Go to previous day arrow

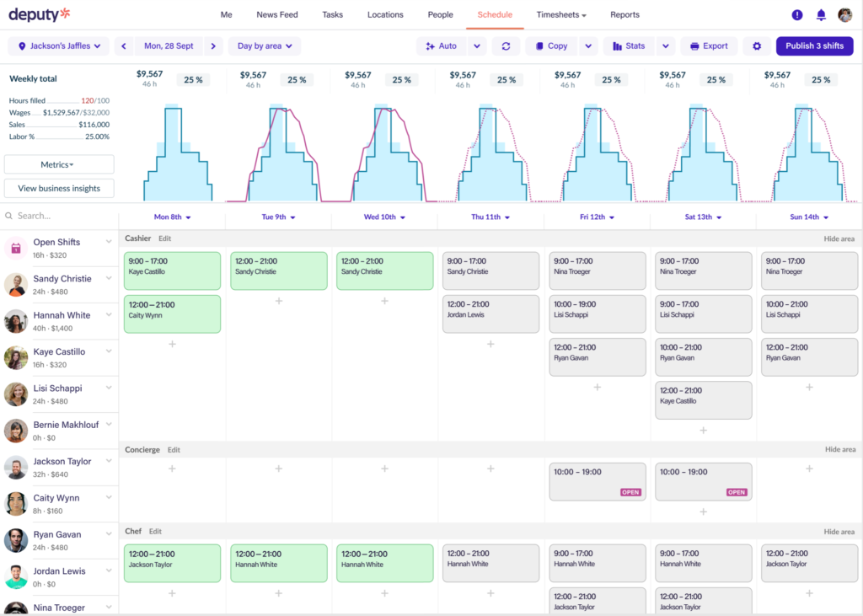point(124,46)
